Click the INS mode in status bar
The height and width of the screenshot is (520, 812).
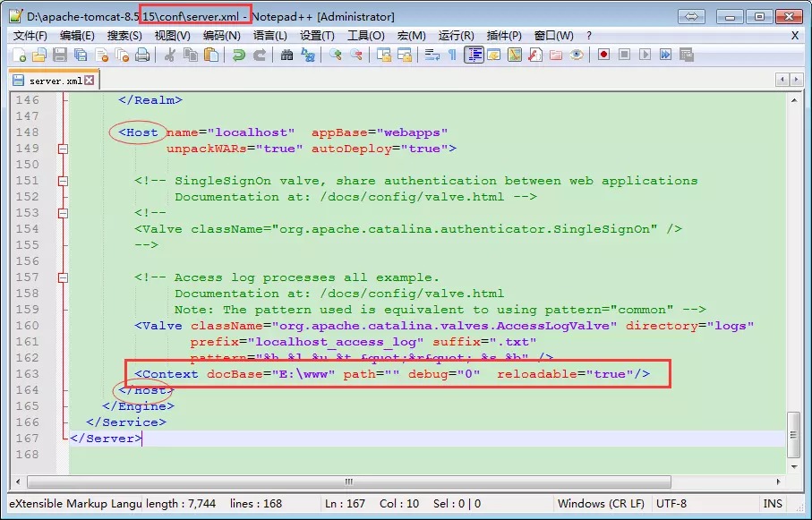click(772, 504)
